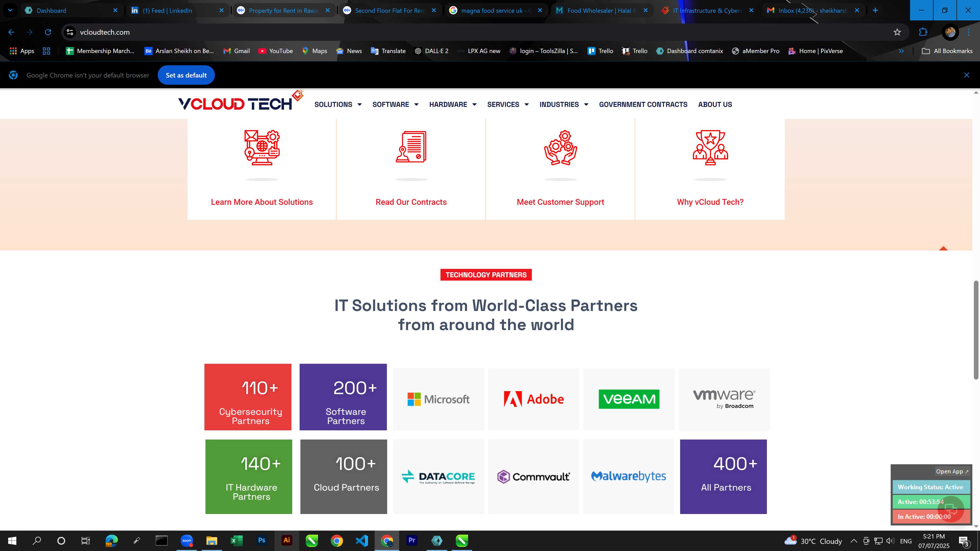
Task: Expand the SOLUTIONS menu
Action: tap(338, 105)
